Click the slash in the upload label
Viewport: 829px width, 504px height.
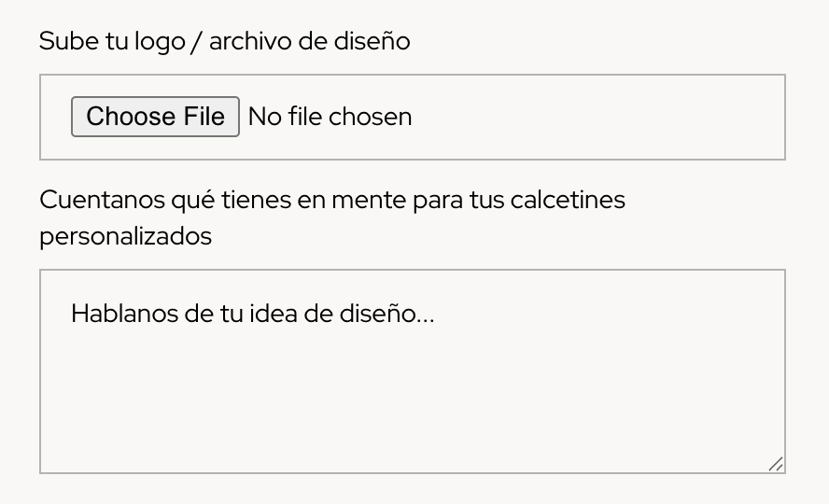pyautogui.click(x=196, y=42)
